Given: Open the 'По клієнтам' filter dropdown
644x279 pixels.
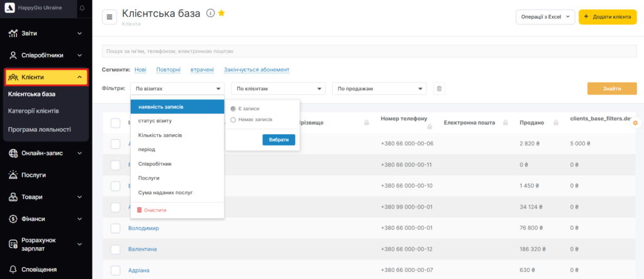Looking at the screenshot, I should click(x=278, y=89).
